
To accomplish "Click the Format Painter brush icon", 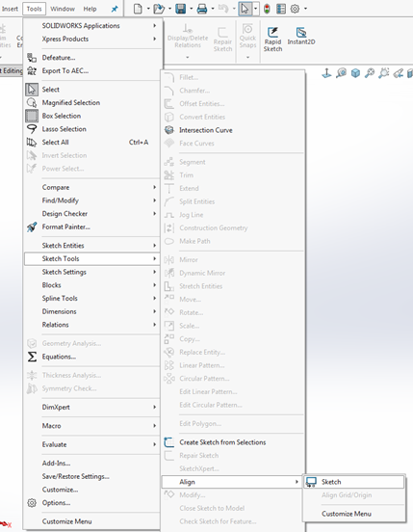I will click(x=32, y=226).
